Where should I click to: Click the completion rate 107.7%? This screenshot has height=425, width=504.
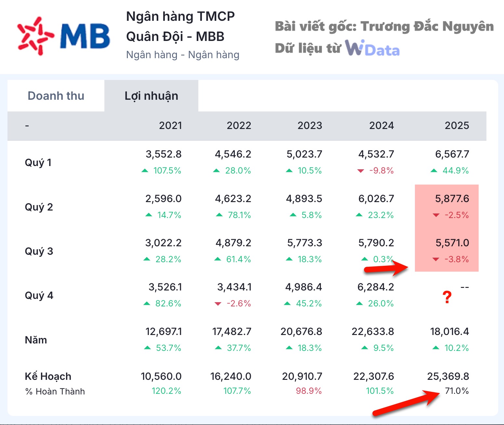[237, 391]
